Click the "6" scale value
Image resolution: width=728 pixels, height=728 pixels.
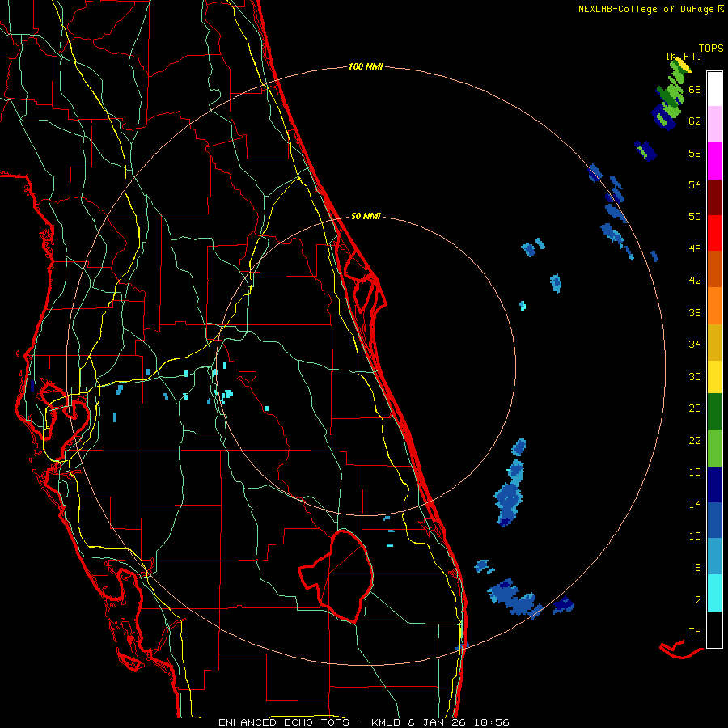(x=698, y=567)
